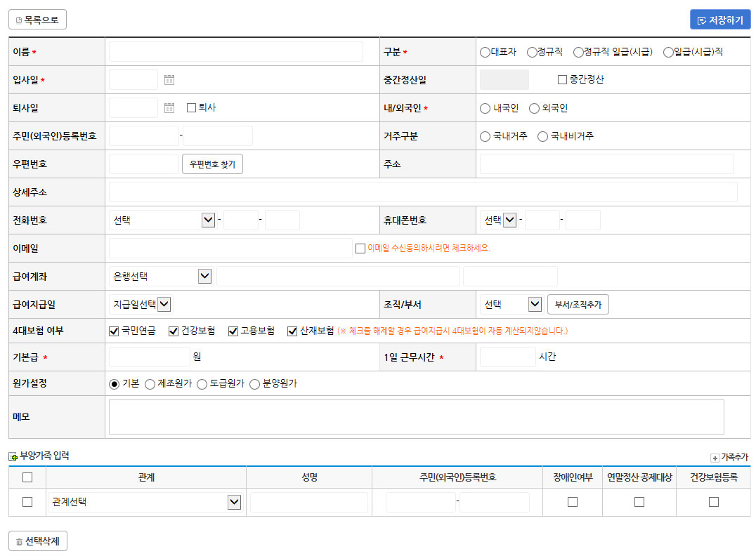This screenshot has height=556, width=756.
Task: Click the 입사일 date field
Action: click(133, 80)
